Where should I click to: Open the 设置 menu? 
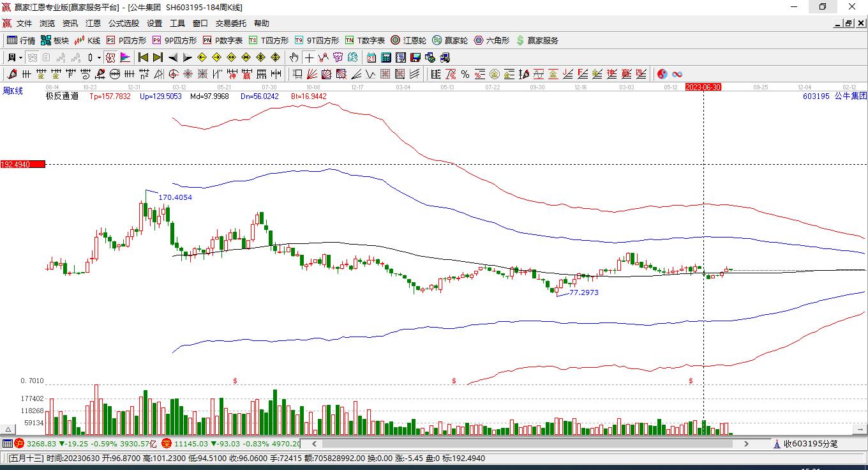click(154, 24)
